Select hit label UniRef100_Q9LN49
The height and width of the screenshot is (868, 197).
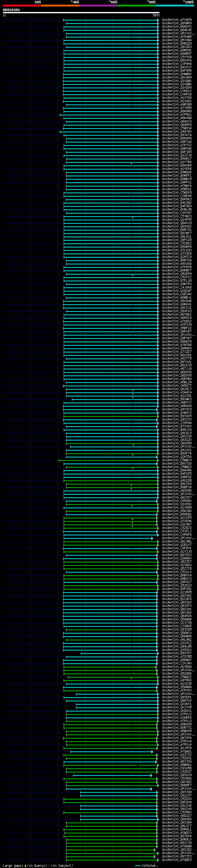pyautogui.click(x=177, y=78)
